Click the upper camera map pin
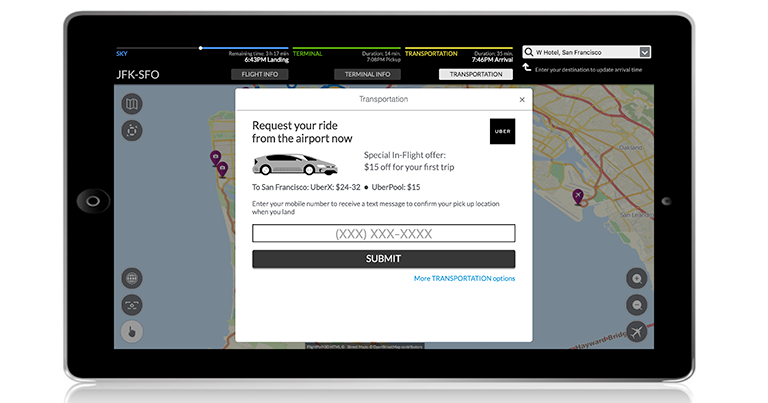The width and height of the screenshot is (768, 403). pos(215,158)
